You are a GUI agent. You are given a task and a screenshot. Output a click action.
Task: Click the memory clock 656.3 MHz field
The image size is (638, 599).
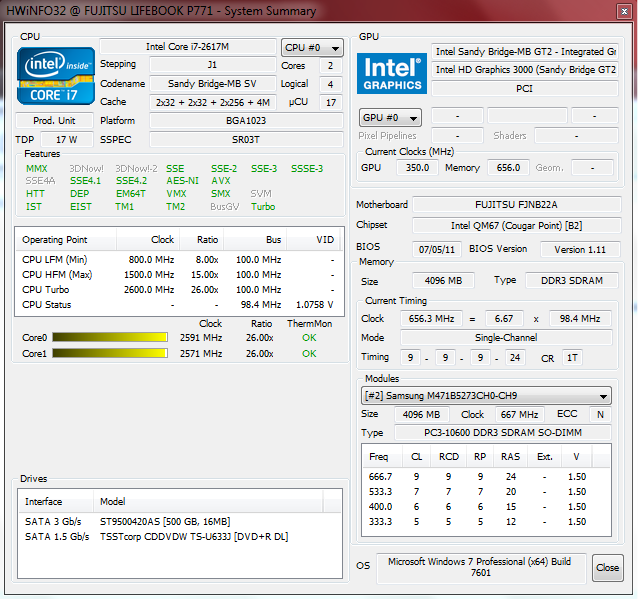pos(431,319)
